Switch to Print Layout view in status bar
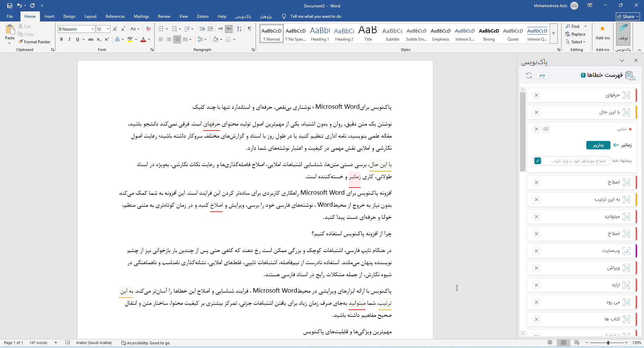 [x=563, y=343]
